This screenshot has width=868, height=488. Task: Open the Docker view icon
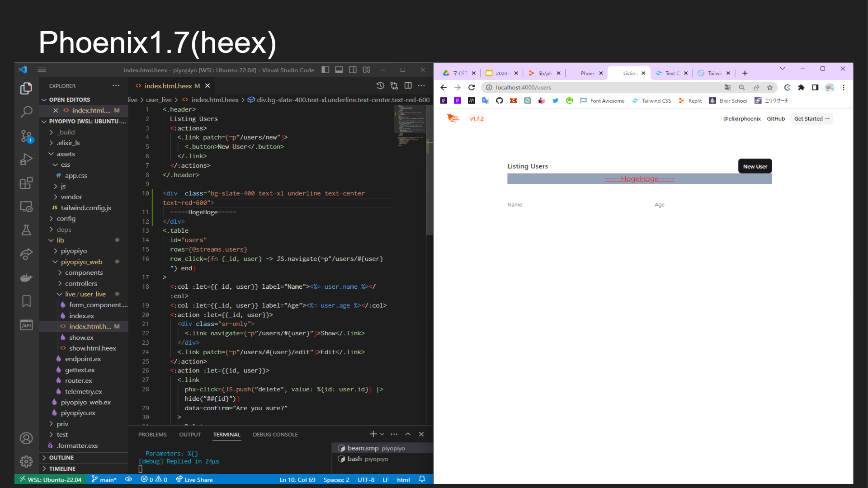click(x=26, y=277)
